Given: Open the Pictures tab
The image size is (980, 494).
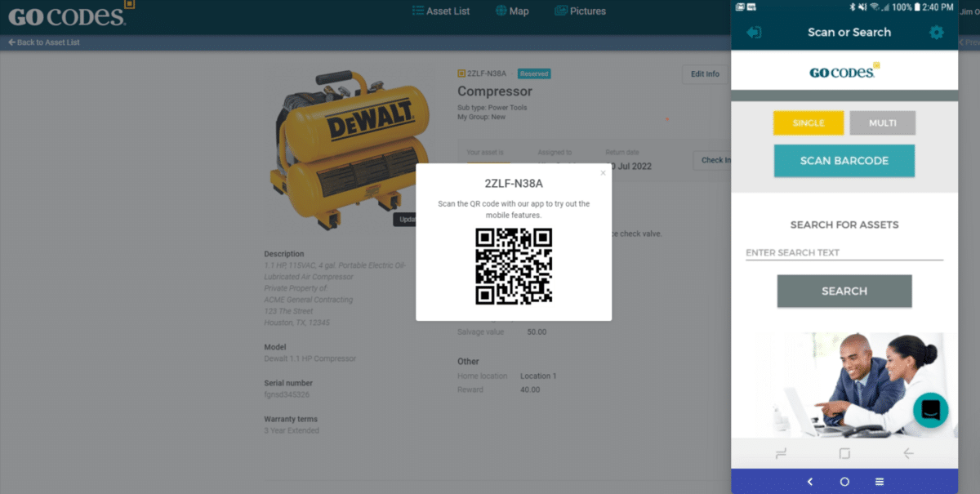Looking at the screenshot, I should point(580,11).
